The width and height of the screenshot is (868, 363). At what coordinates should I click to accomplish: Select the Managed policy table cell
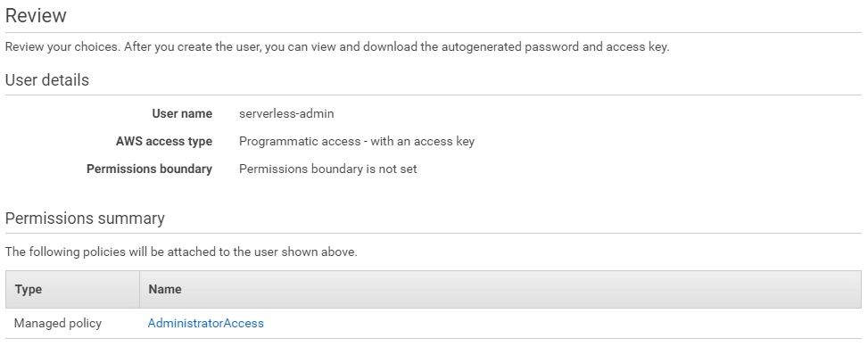tap(58, 323)
